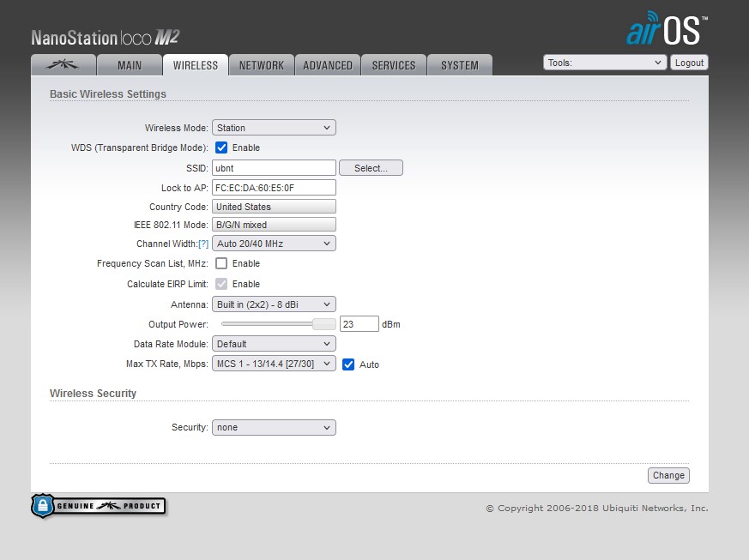The height and width of the screenshot is (560, 749).
Task: Enable the Frequency Scan List checkbox
Action: pos(221,263)
